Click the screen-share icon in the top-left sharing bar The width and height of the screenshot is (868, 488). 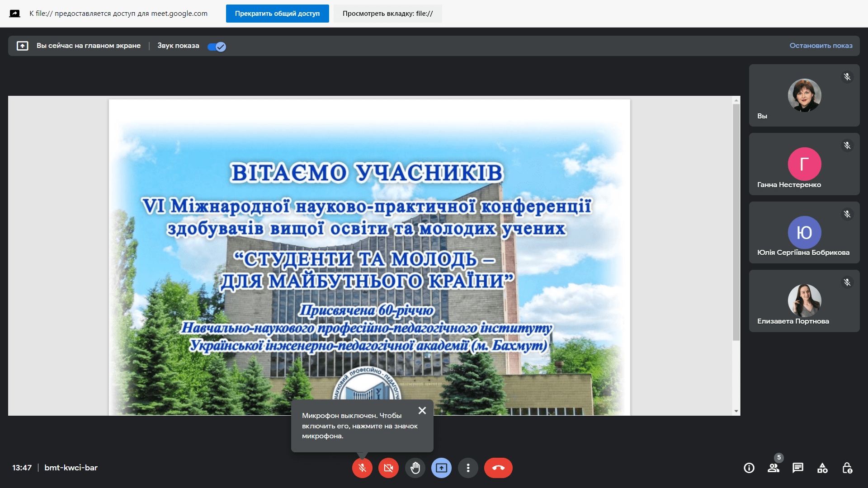[x=15, y=14]
